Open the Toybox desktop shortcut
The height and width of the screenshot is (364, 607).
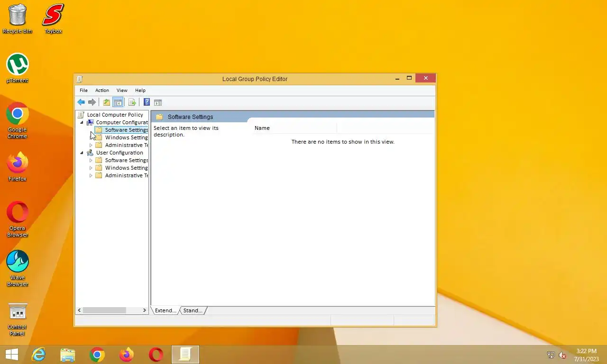pos(53,19)
